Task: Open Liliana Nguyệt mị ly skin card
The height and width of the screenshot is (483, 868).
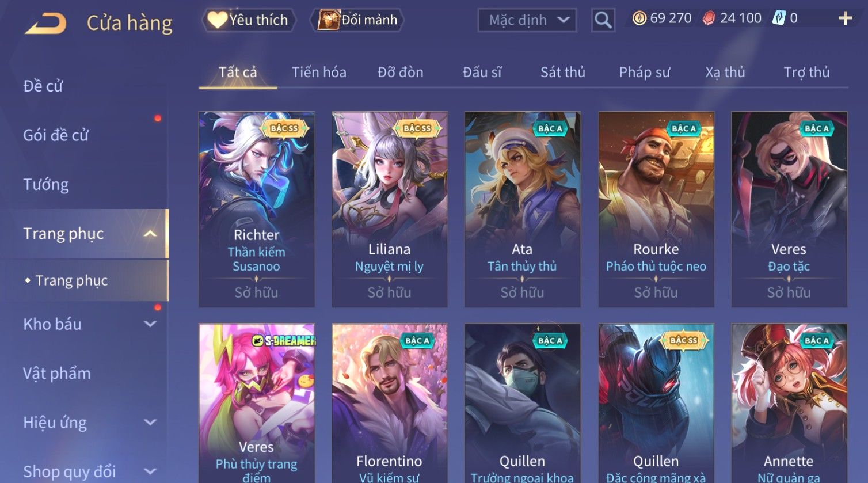Action: click(390, 210)
